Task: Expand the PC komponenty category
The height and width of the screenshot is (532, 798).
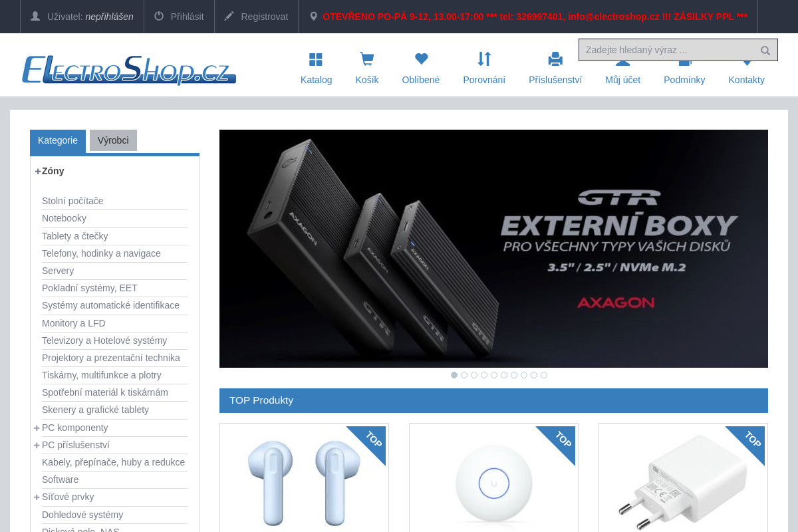Action: [x=37, y=428]
